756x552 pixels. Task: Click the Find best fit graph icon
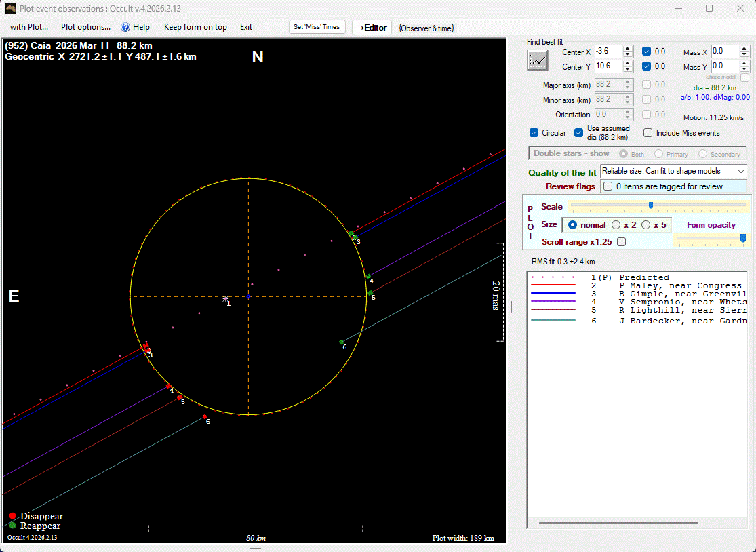point(538,60)
